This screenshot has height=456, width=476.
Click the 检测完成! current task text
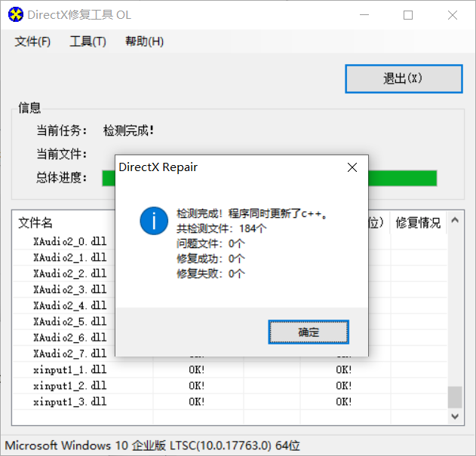(128, 130)
